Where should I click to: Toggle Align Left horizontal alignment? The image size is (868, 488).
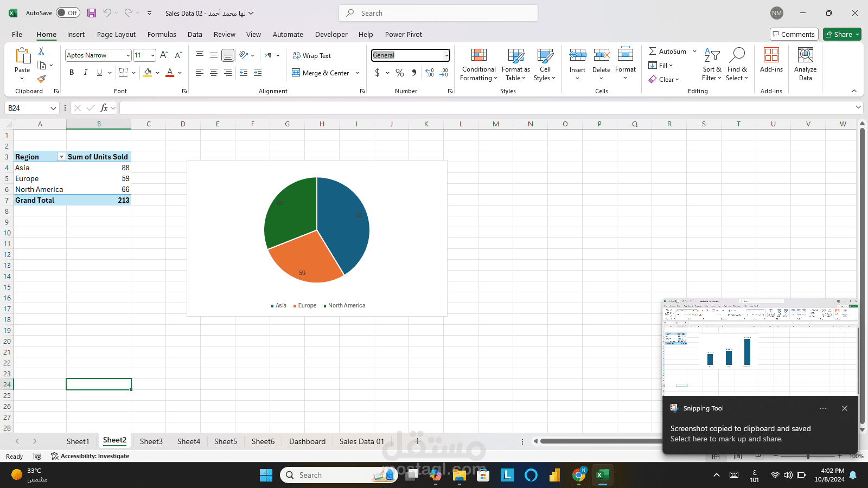tap(200, 73)
